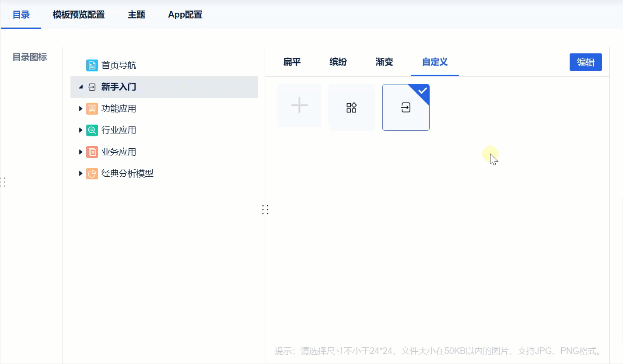Select the grid-pattern custom icon
623x364 pixels.
(x=351, y=107)
